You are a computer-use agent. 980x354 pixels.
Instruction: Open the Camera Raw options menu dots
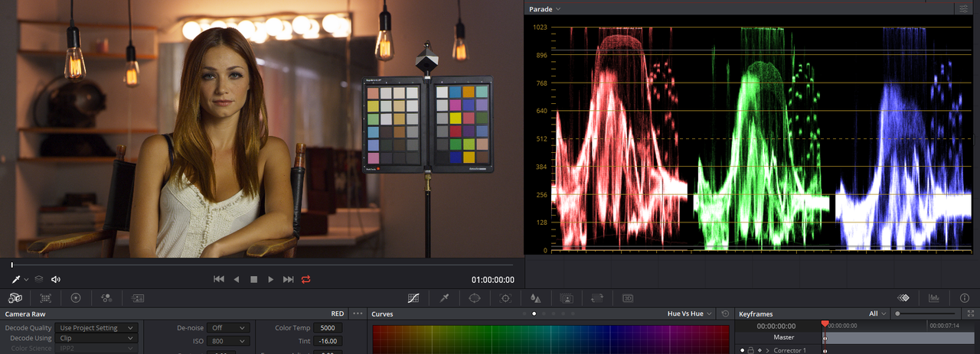click(x=358, y=314)
